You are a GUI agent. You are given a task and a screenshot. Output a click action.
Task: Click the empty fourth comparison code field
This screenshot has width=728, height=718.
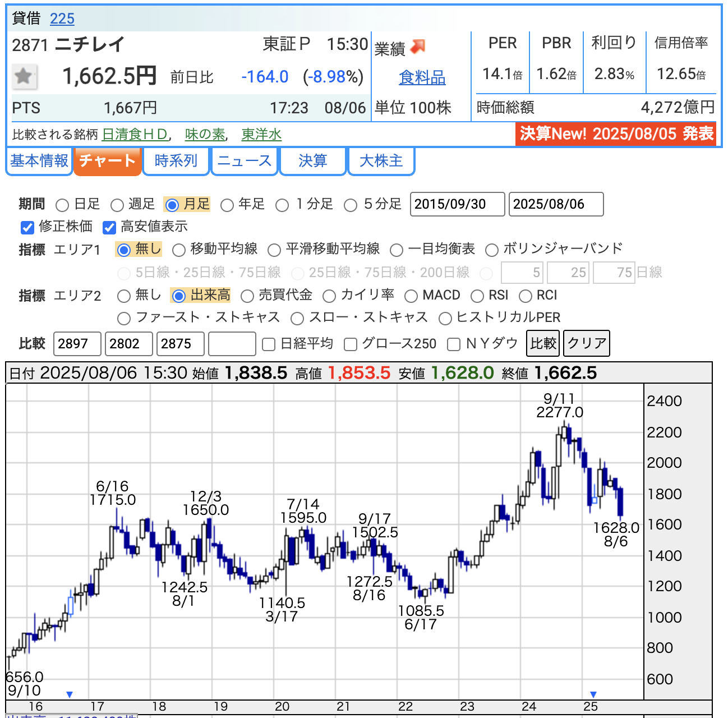coord(232,344)
